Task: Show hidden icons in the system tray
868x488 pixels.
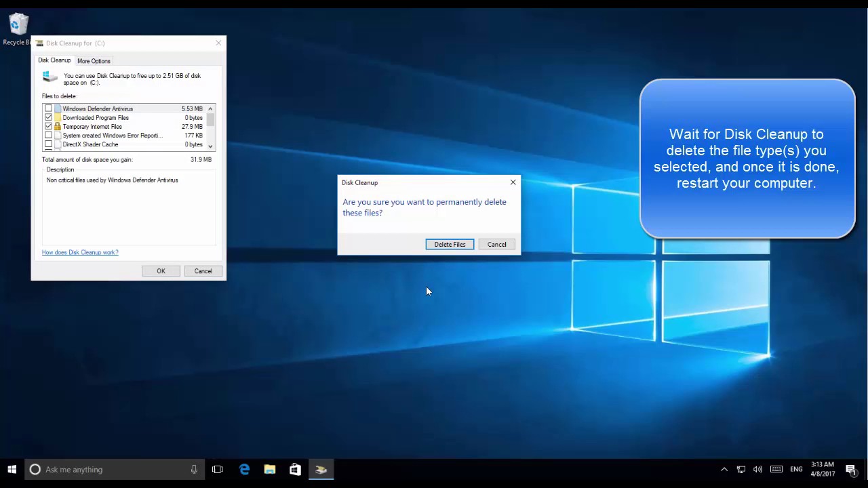Action: [724, 469]
